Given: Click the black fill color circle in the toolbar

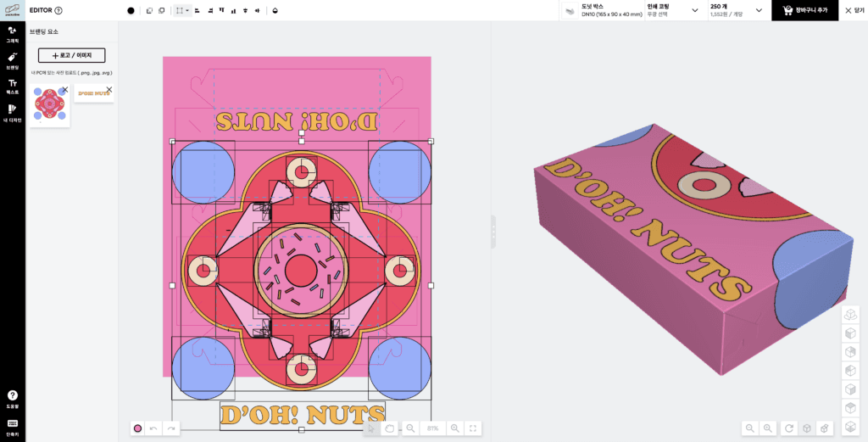Looking at the screenshot, I should pos(131,10).
